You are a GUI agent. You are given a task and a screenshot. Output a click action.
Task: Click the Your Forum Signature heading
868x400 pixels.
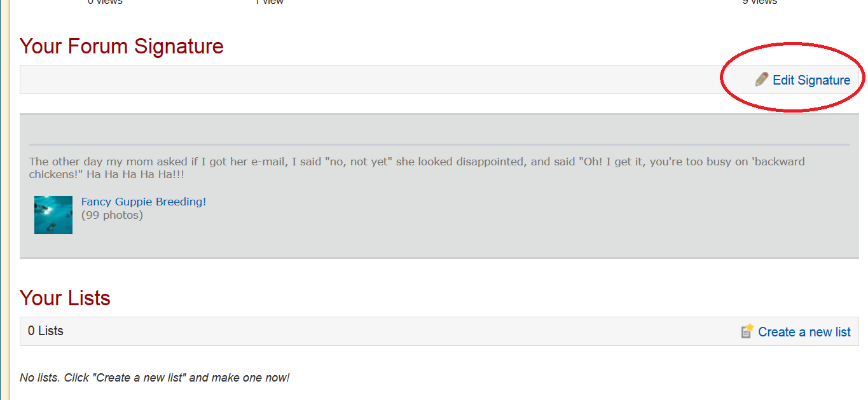[121, 46]
